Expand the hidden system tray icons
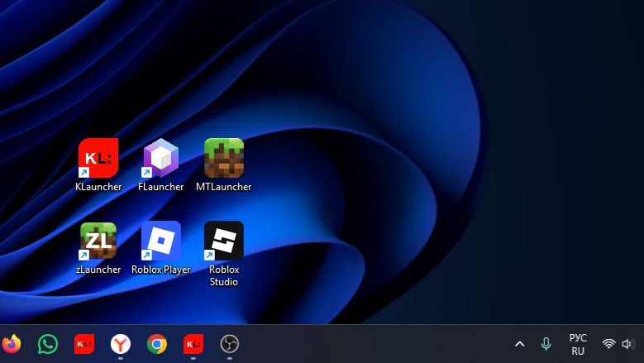Screen dimensions: 644x363 pos(519,344)
